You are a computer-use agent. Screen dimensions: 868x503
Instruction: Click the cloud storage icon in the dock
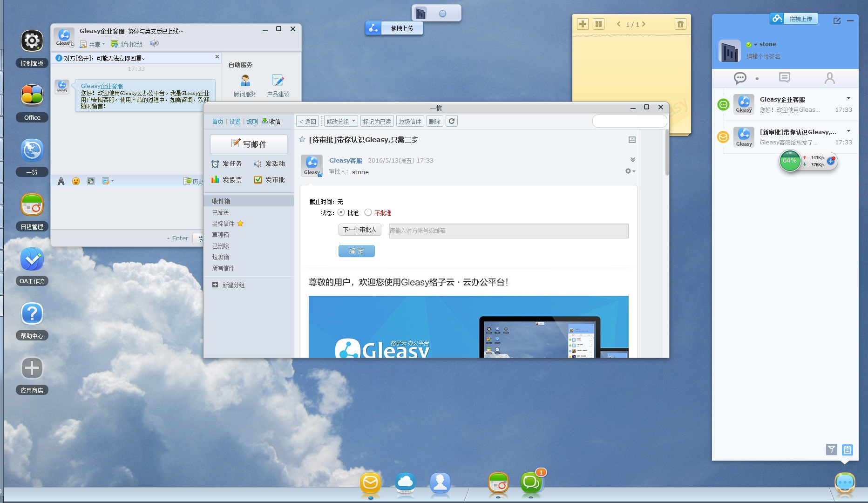click(405, 483)
